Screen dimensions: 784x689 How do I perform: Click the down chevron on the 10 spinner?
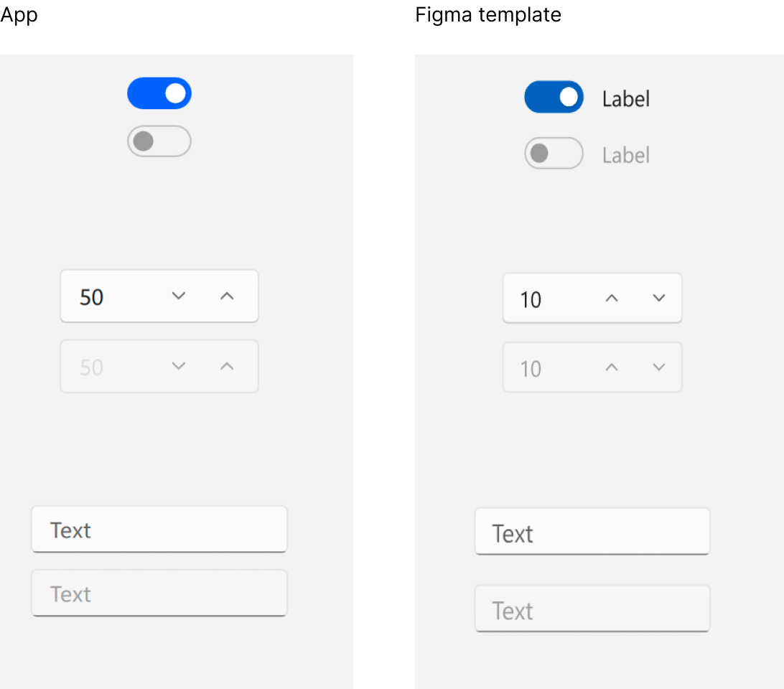pyautogui.click(x=659, y=299)
